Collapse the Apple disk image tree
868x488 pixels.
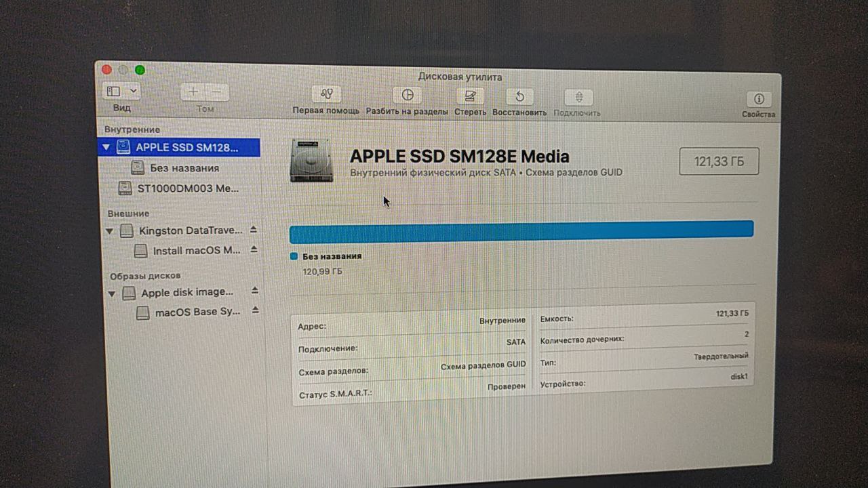coord(112,293)
